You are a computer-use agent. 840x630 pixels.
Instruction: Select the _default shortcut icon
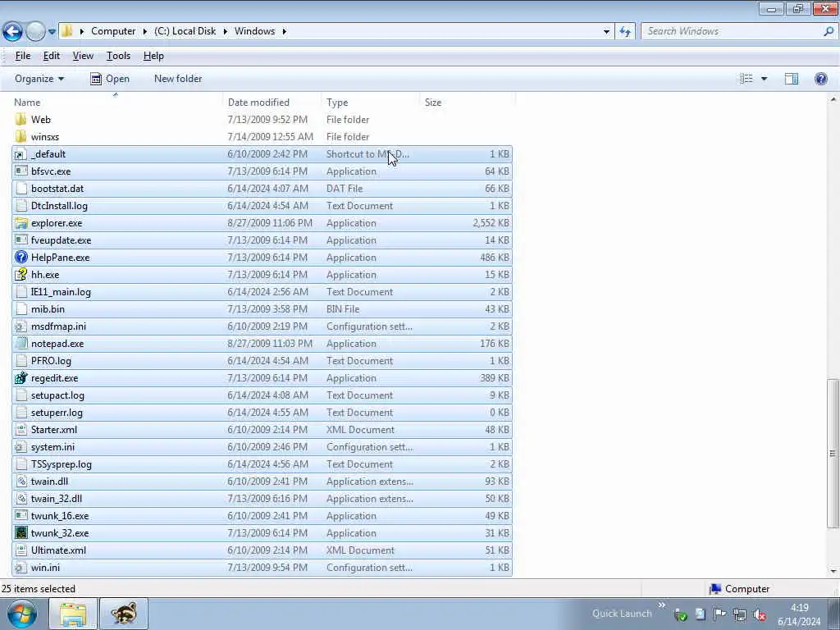(x=21, y=154)
